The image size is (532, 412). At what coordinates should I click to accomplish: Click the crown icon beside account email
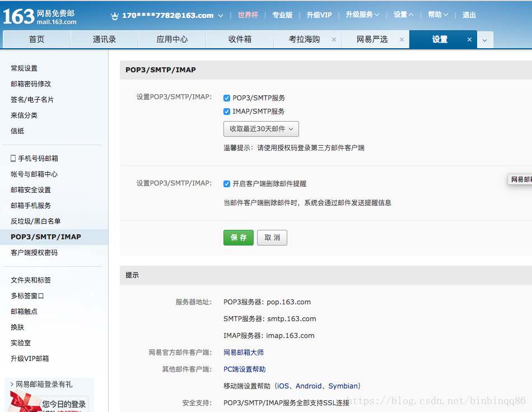pyautogui.click(x=115, y=16)
